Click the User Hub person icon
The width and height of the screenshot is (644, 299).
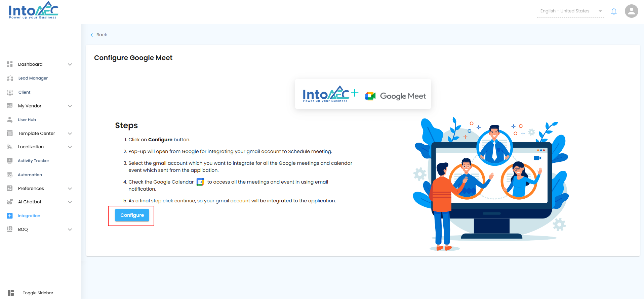(10, 119)
